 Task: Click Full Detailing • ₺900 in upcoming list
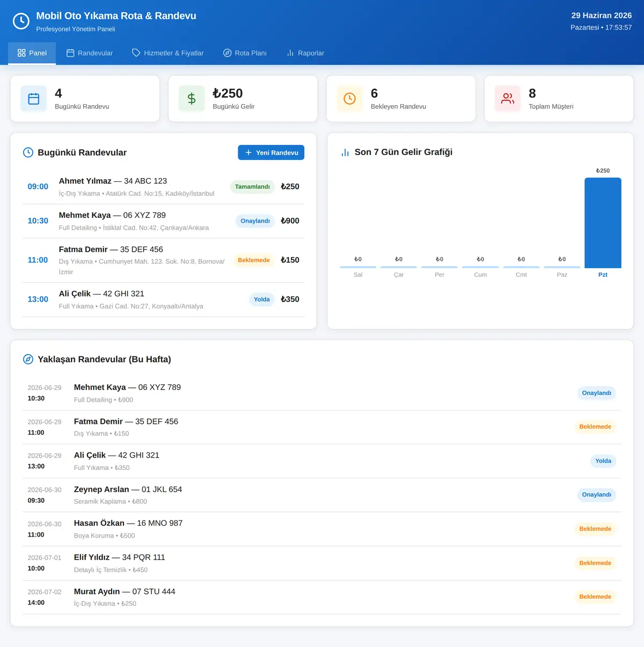coord(104,400)
